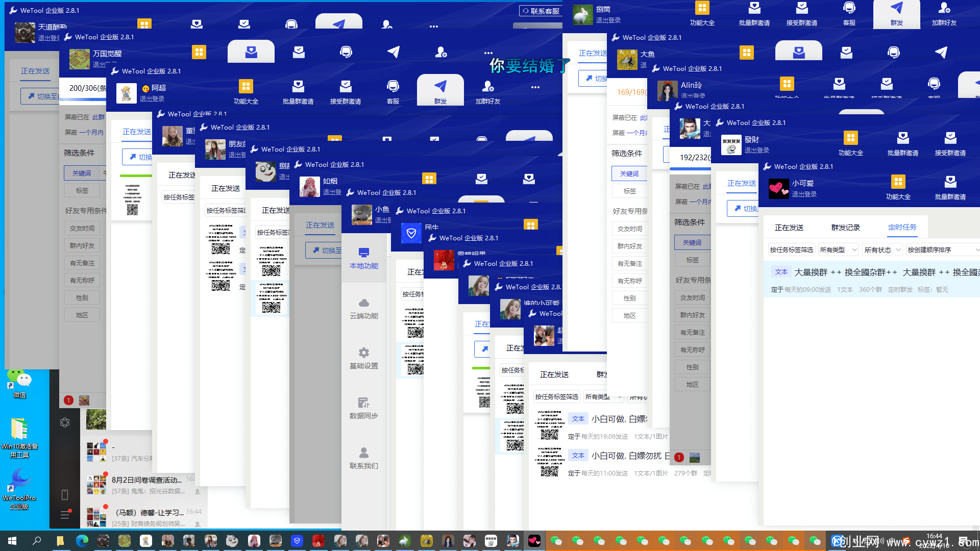Viewport: 980px width, 551px height.
Task: Switch to 定时任务 tab in 小可爱 window
Action: coord(902,228)
